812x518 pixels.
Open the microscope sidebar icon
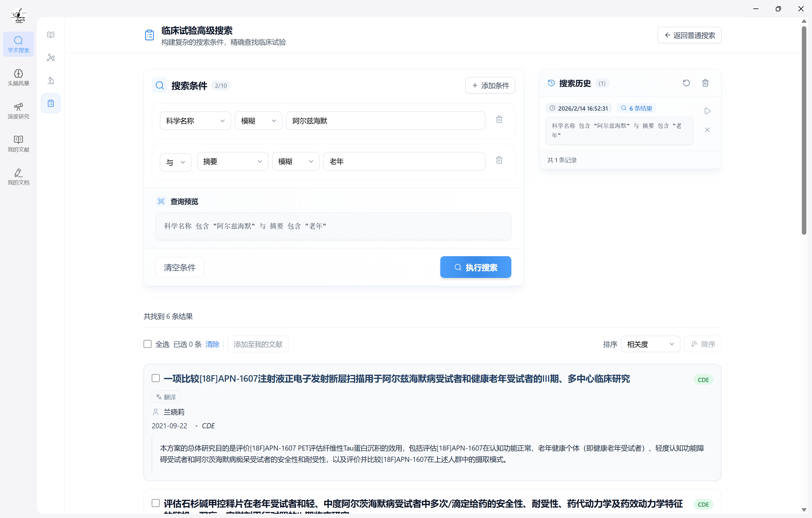coord(50,81)
